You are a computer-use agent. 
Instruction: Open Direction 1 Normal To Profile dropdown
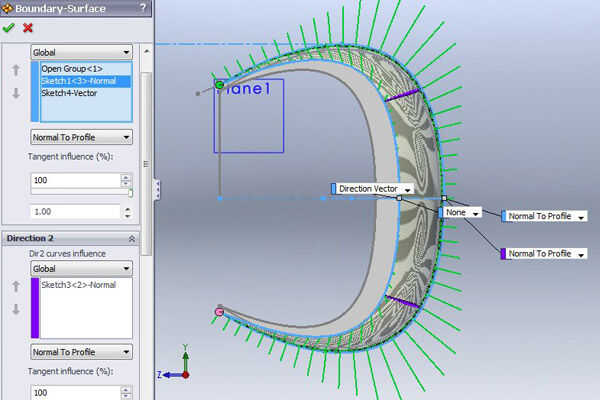[x=82, y=137]
